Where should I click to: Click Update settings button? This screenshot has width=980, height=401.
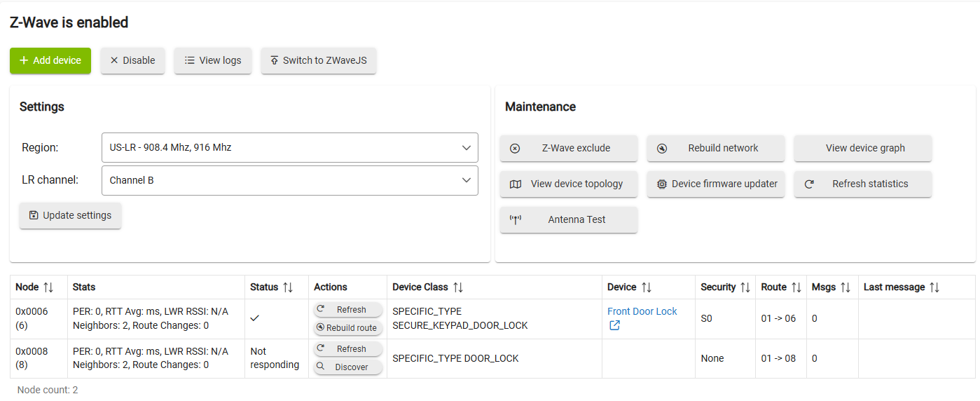[x=70, y=215]
